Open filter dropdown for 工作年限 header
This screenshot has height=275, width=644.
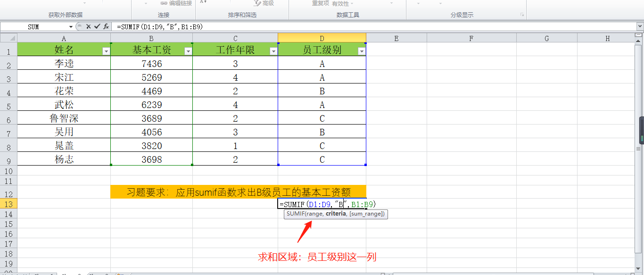pyautogui.click(x=273, y=51)
